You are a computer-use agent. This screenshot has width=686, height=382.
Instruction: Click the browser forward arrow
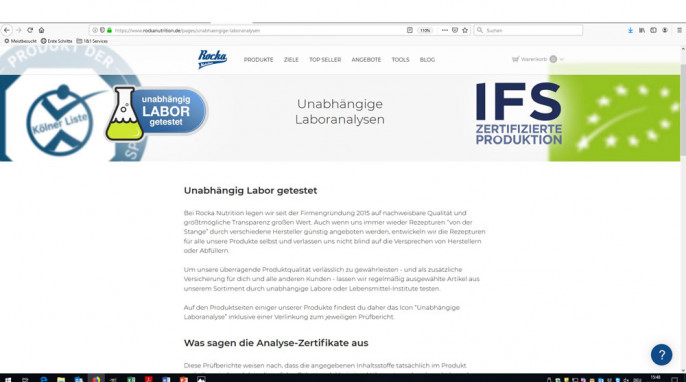click(x=18, y=30)
